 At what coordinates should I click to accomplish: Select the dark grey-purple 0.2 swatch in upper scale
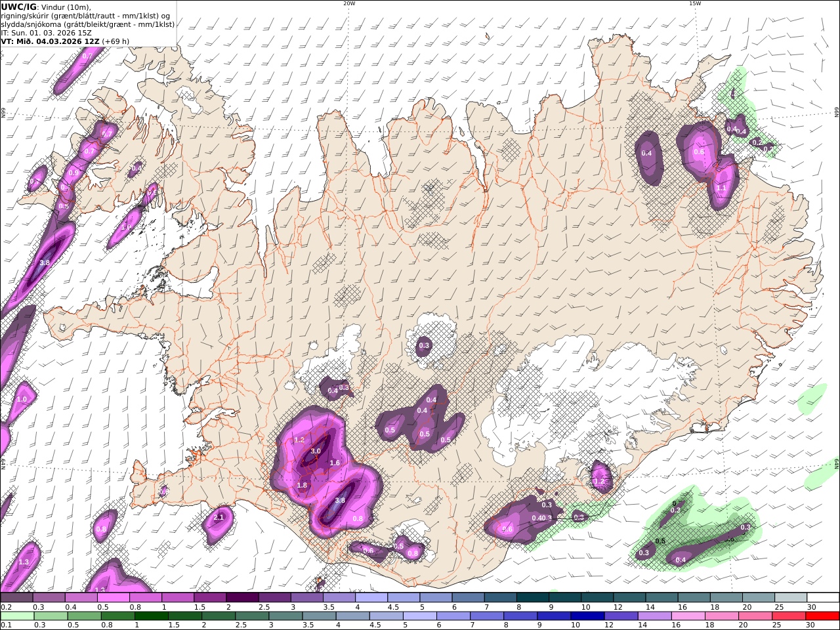click(x=16, y=598)
